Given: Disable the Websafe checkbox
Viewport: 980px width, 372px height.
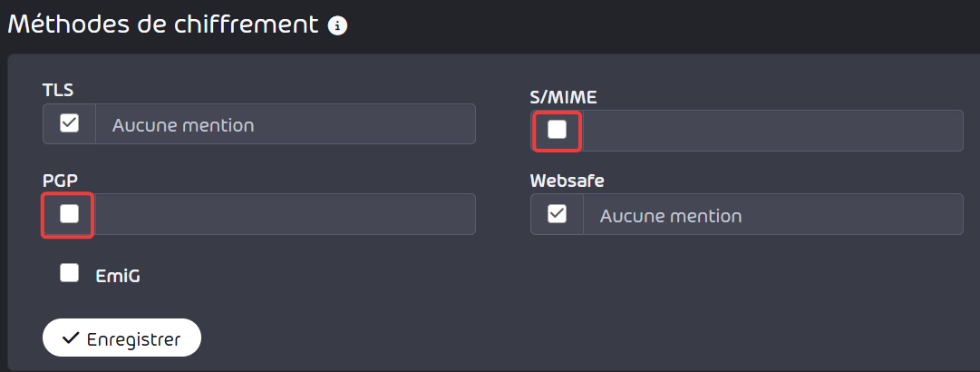Looking at the screenshot, I should (557, 214).
